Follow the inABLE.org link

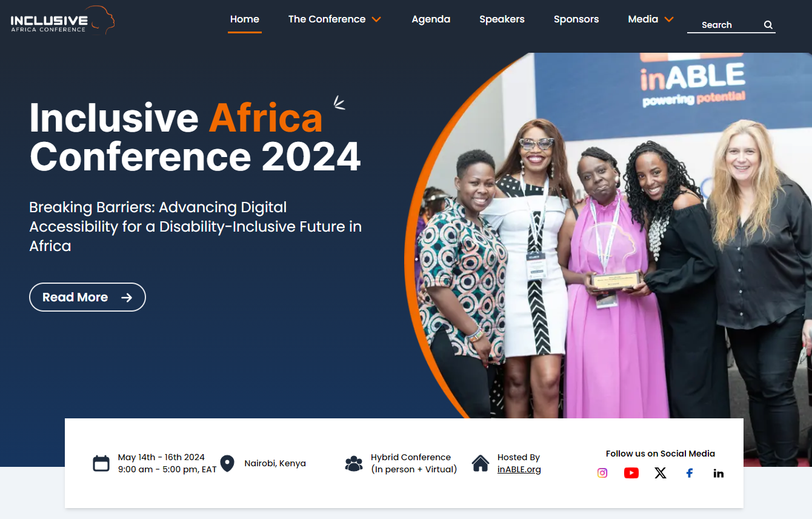tap(519, 469)
